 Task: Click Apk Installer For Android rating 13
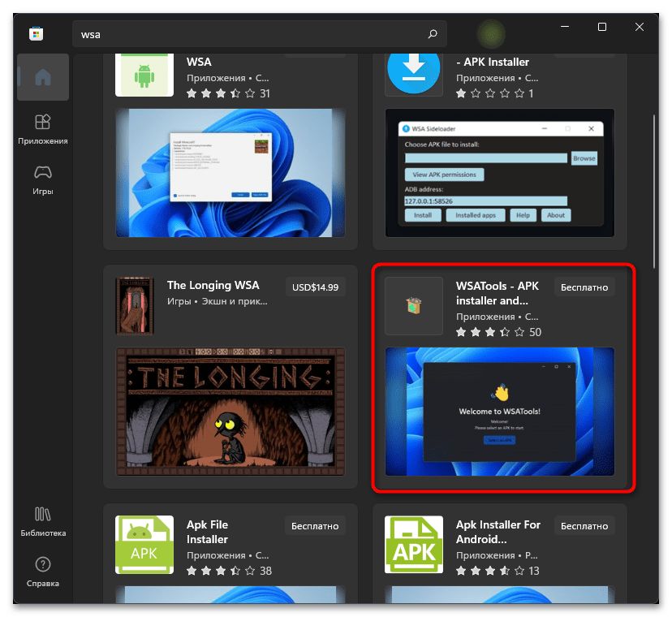tap(498, 571)
